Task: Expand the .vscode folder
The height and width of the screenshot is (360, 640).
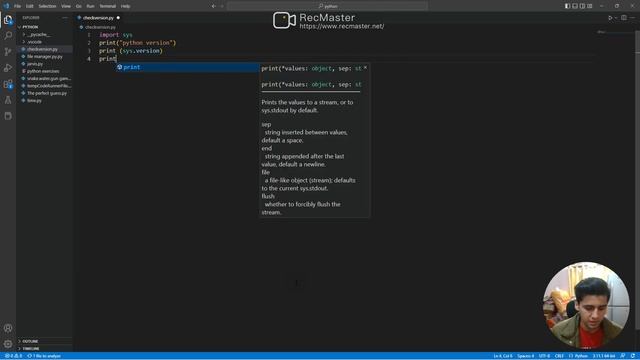Action: click(x=44, y=42)
